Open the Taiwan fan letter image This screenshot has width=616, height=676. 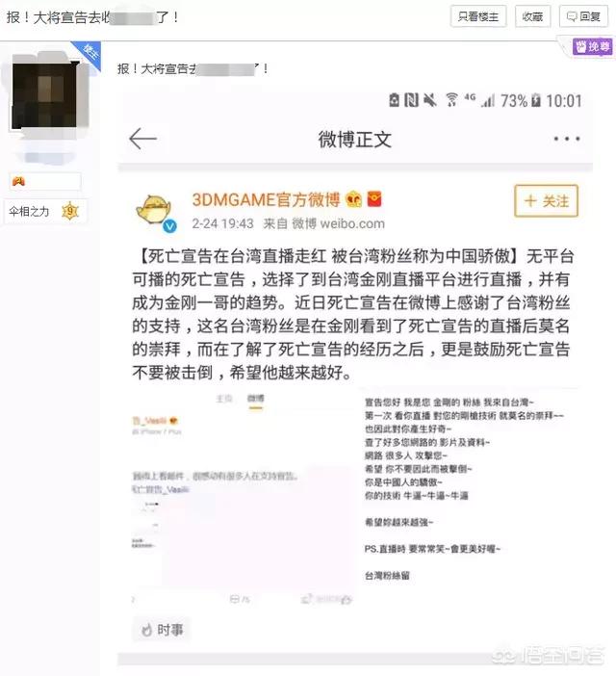[465, 487]
